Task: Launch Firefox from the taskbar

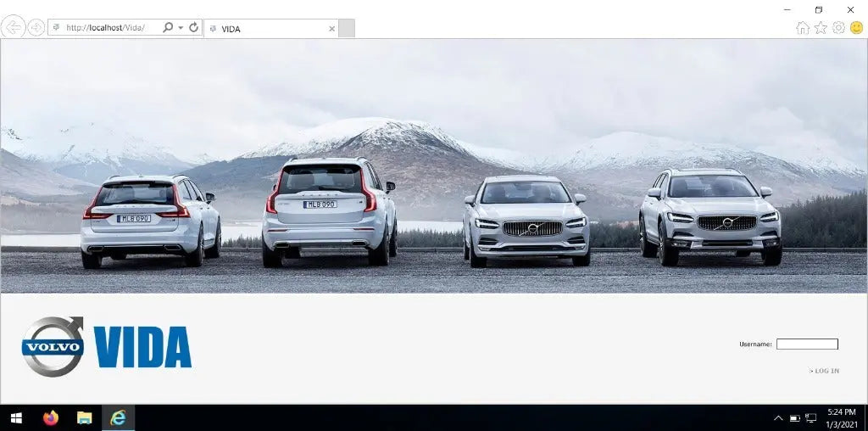Action: click(51, 417)
